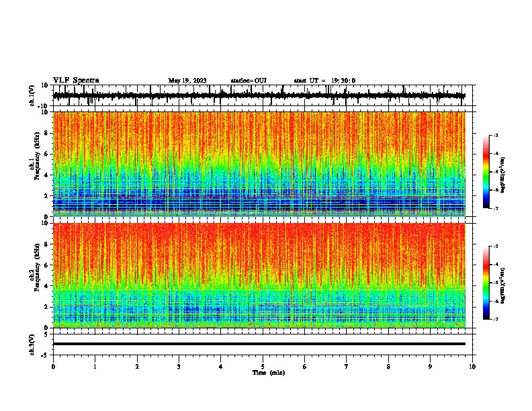Click the '1' tick label on time axis

pos(95,367)
